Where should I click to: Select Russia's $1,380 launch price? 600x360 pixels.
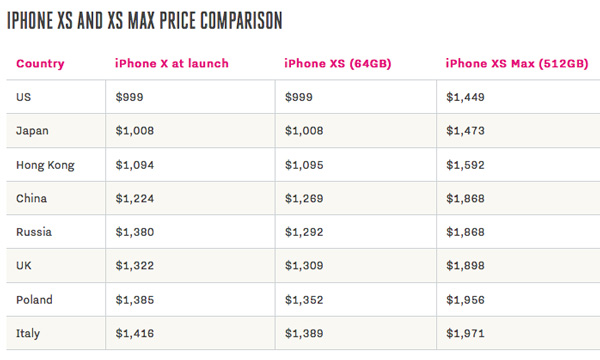(x=135, y=232)
